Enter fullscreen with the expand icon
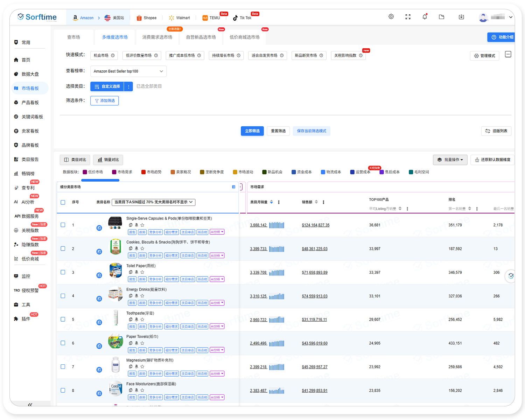The width and height of the screenshot is (525, 420). click(408, 17)
